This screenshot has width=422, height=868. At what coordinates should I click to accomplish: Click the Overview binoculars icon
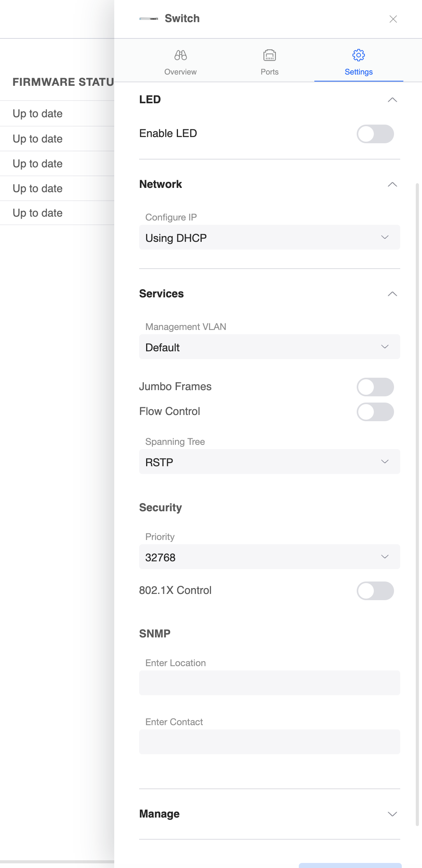(x=180, y=56)
